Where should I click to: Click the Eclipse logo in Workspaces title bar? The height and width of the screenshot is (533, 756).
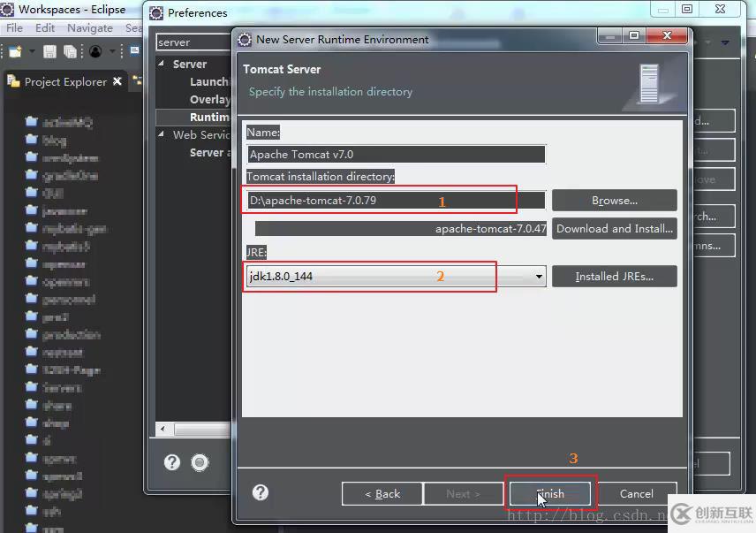pyautogui.click(x=7, y=9)
